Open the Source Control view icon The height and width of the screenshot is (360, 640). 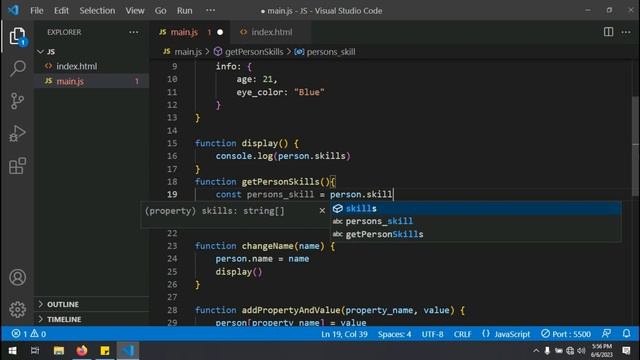(17, 101)
